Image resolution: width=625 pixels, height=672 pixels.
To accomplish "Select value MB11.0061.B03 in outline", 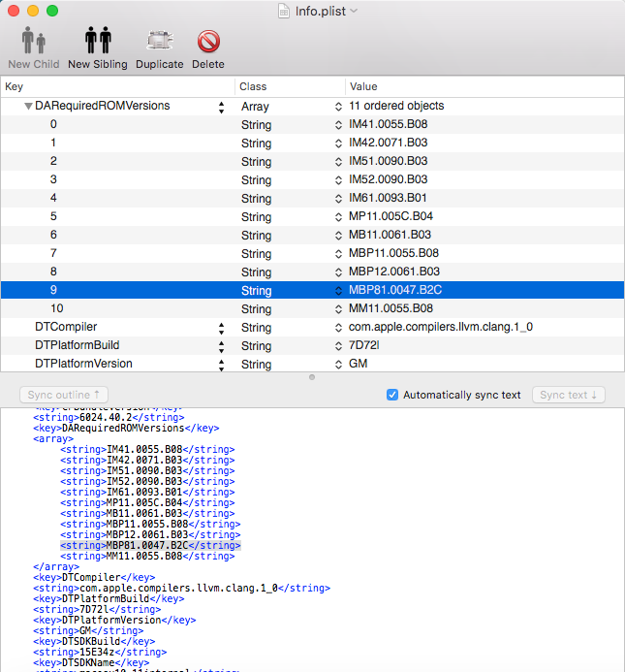I will coord(390,235).
